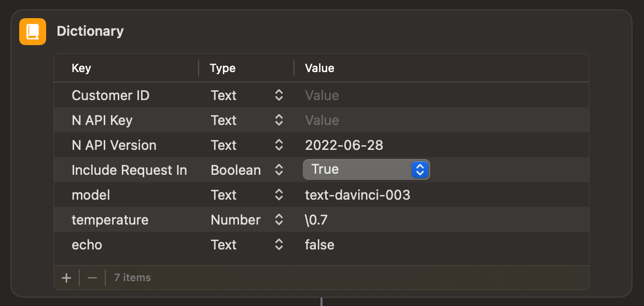Click Text type in N API Version row

tap(223, 145)
